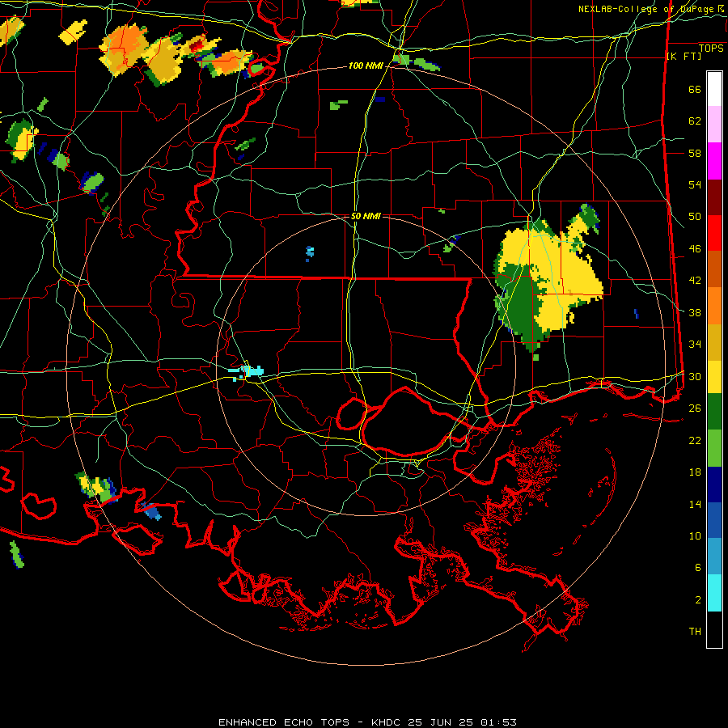Viewport: 728px width, 728px height.
Task: Click the legend value 2
Action: pyautogui.click(x=697, y=600)
